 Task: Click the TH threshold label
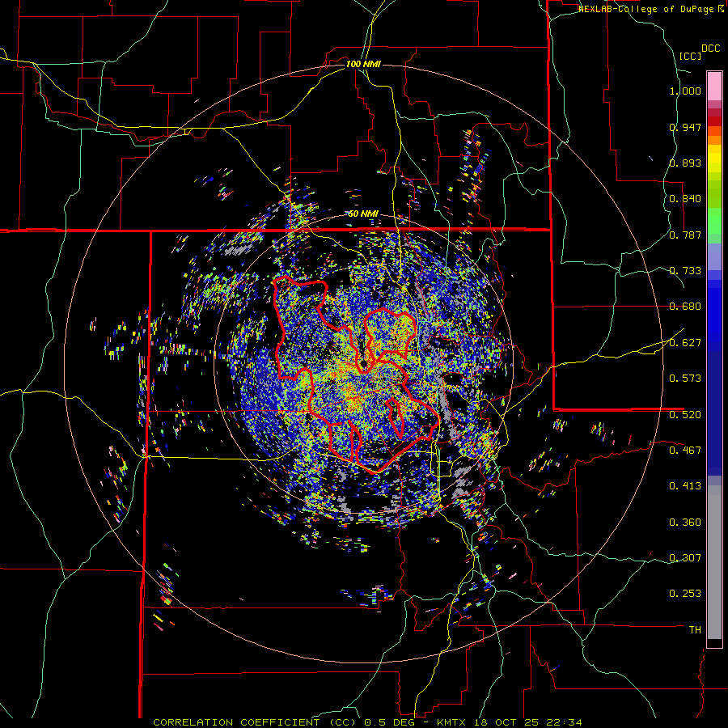[695, 630]
